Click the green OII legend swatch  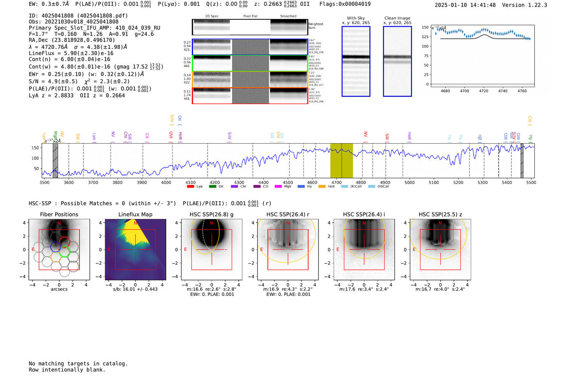[213, 186]
